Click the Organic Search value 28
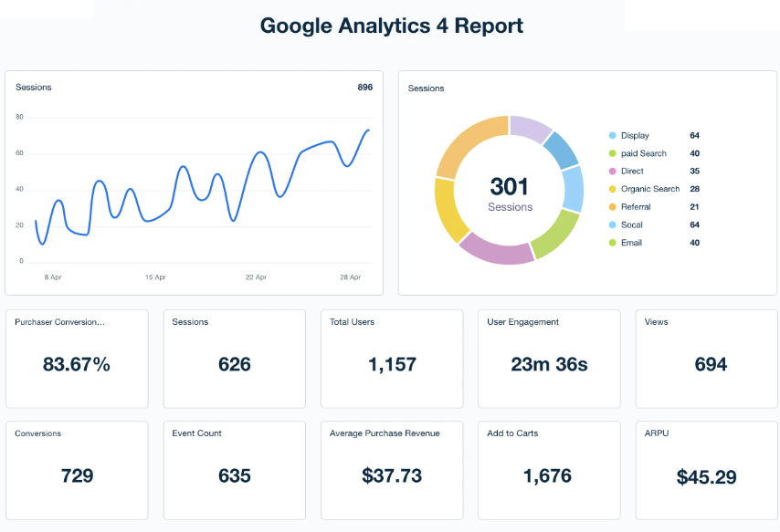The width and height of the screenshot is (780, 532). [694, 190]
